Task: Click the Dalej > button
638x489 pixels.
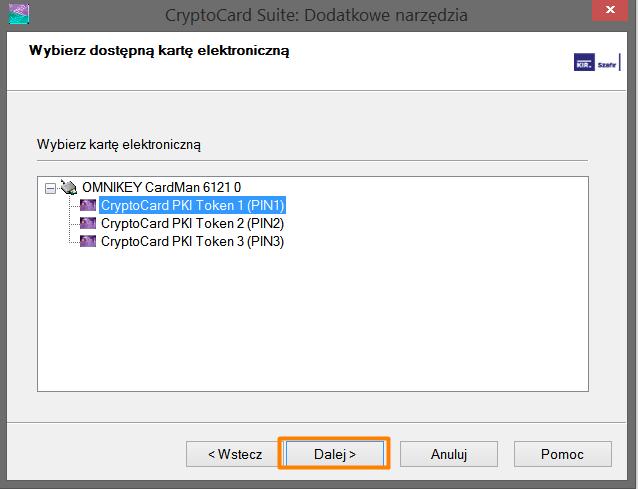Action: click(x=334, y=454)
